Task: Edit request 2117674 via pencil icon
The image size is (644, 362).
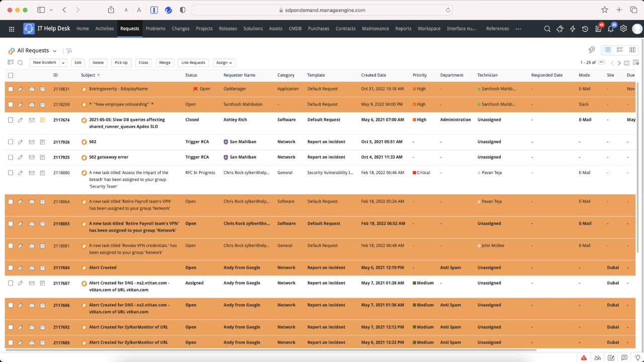Action: tap(21, 120)
